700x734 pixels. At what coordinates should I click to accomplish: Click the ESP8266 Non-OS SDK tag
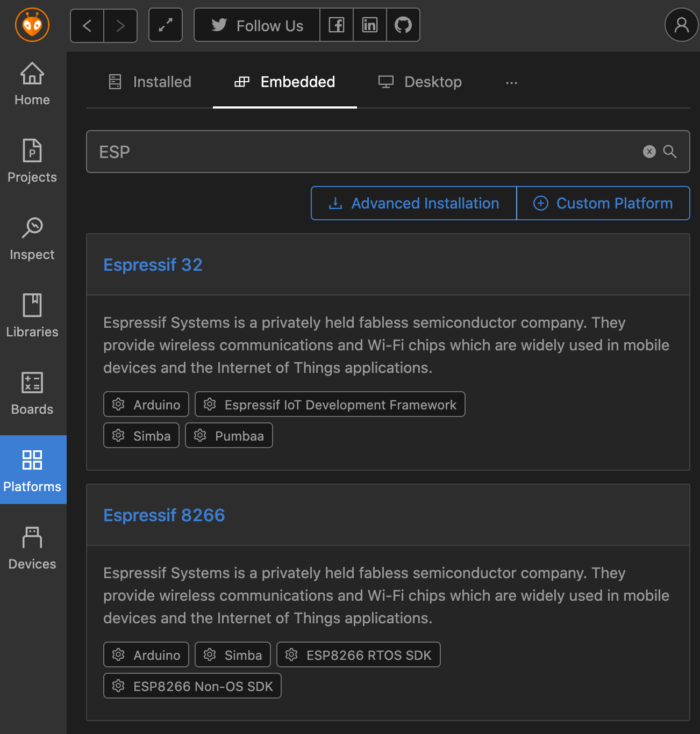click(x=192, y=686)
